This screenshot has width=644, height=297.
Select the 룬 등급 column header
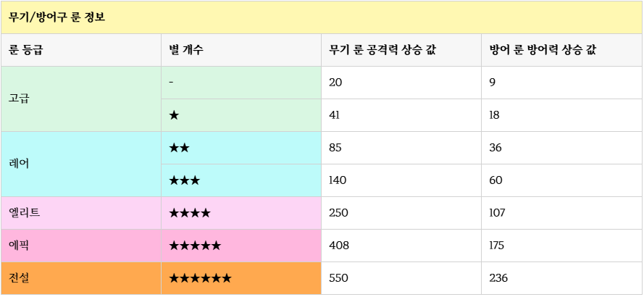[81, 50]
